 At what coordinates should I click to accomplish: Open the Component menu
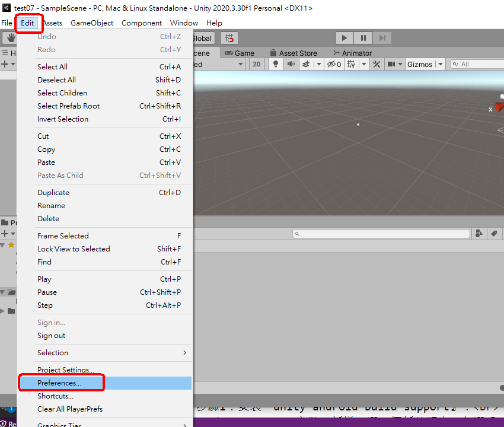pos(142,23)
